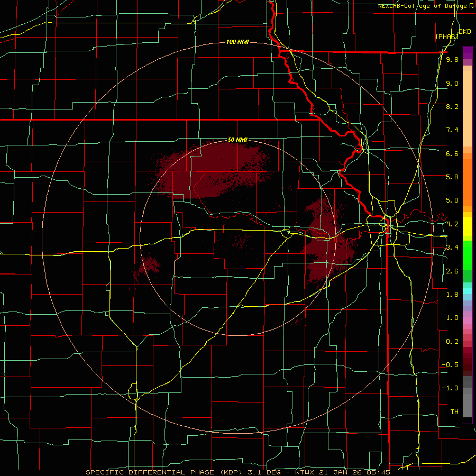The height and width of the screenshot is (476, 476).
Task: Click the [PHAS] legend heading
Action: [x=447, y=36]
